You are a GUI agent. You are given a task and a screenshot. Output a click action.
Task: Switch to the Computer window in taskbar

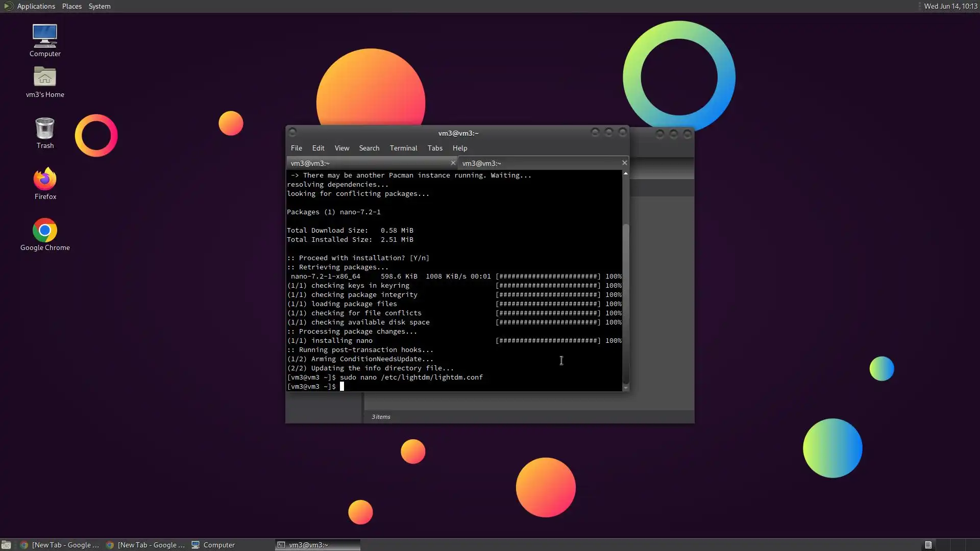pyautogui.click(x=213, y=545)
